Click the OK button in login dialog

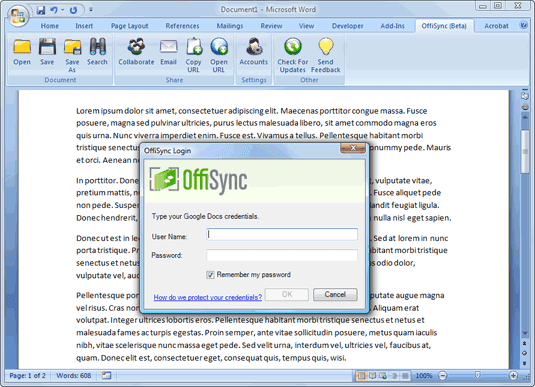tap(287, 295)
